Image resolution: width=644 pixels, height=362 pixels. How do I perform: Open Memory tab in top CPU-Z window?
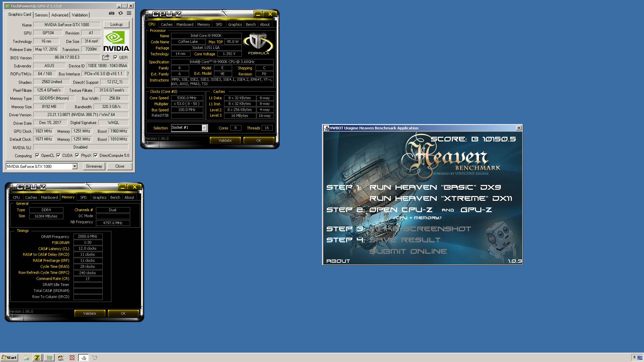tap(204, 24)
